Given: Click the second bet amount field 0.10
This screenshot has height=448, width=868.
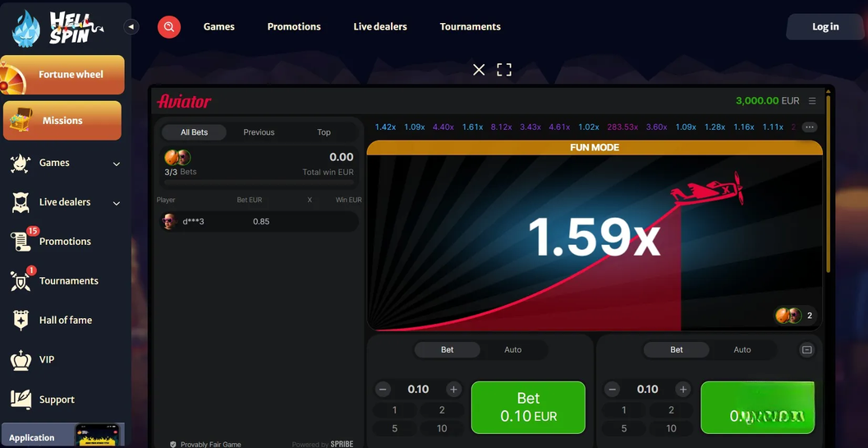Looking at the screenshot, I should click(x=648, y=390).
